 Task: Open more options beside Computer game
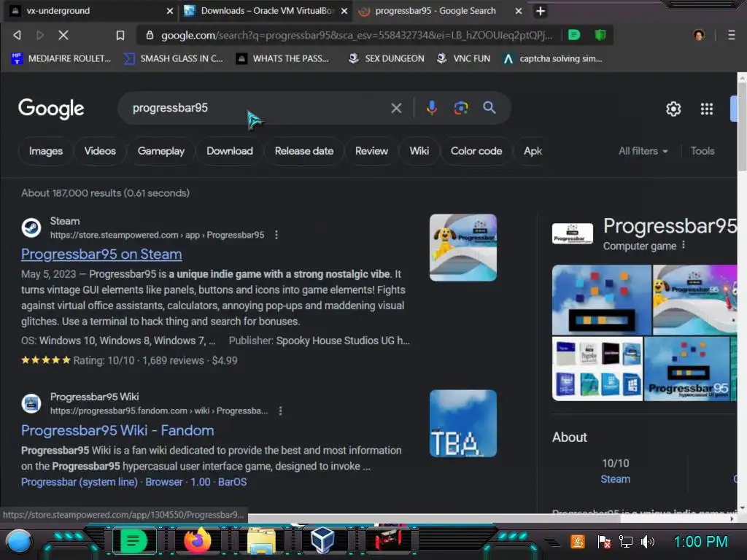(683, 245)
